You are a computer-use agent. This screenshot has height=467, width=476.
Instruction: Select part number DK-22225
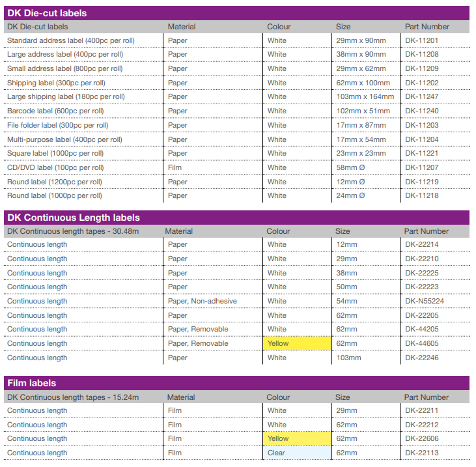point(422,273)
